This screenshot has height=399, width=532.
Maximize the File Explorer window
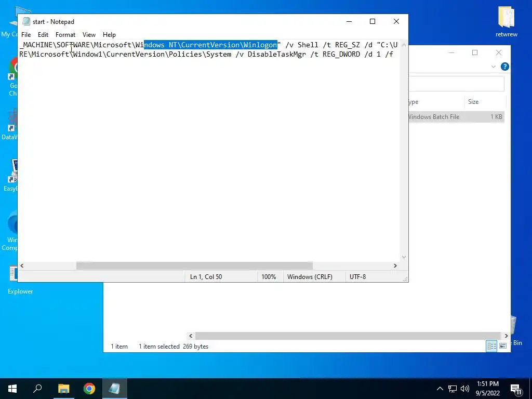[475, 52]
